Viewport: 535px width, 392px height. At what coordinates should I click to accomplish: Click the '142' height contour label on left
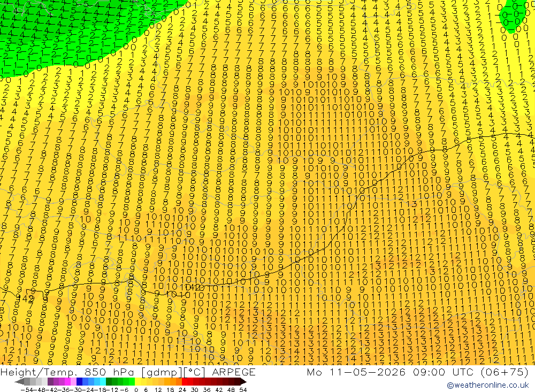[25, 299]
